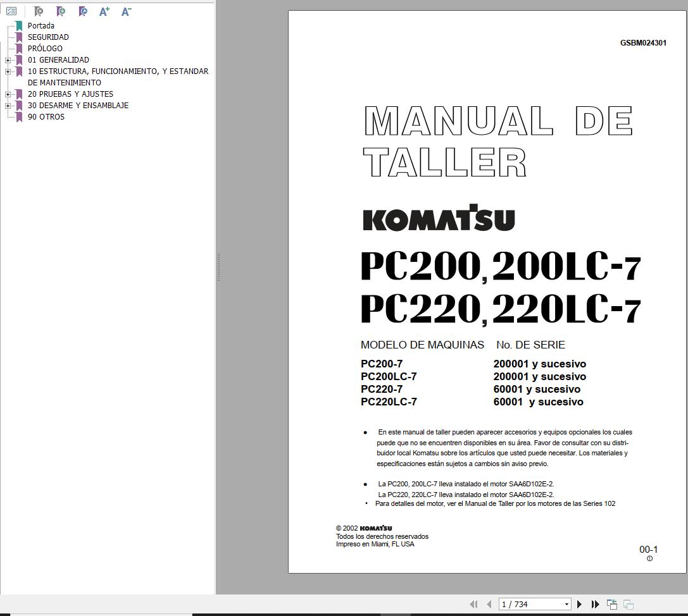Decrease bookmark font size with A-
Screen dimensions: 688x616
tap(127, 11)
